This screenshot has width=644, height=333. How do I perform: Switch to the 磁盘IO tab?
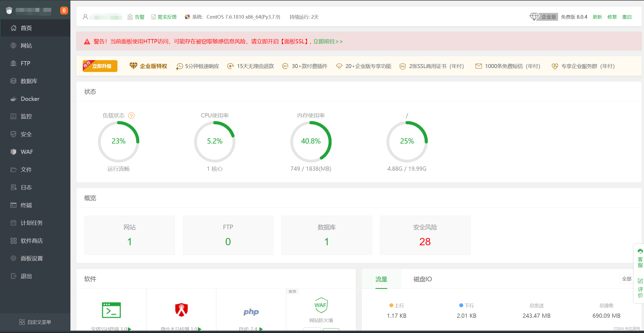click(x=422, y=279)
